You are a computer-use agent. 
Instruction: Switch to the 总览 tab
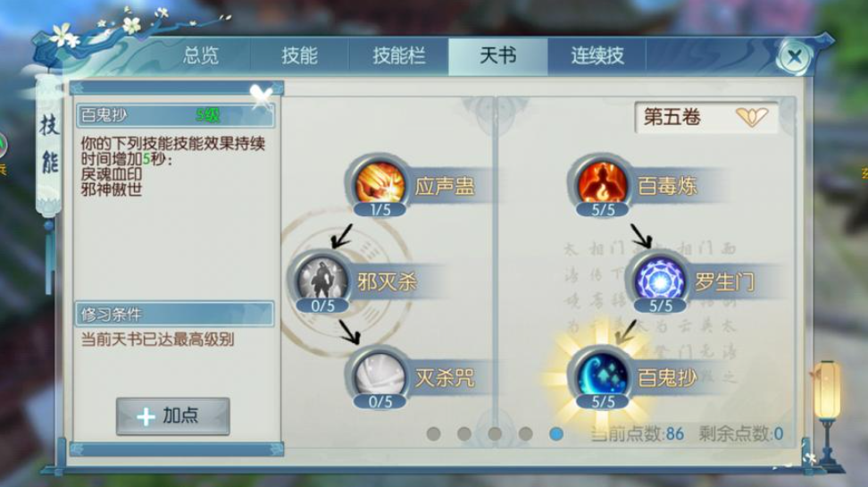pos(201,56)
